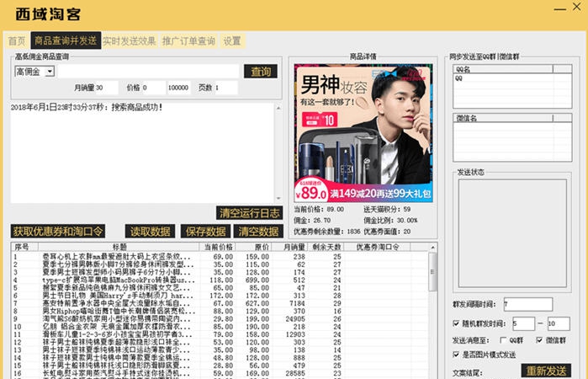
Task: Sort by the 月销量 column header
Action: point(292,247)
